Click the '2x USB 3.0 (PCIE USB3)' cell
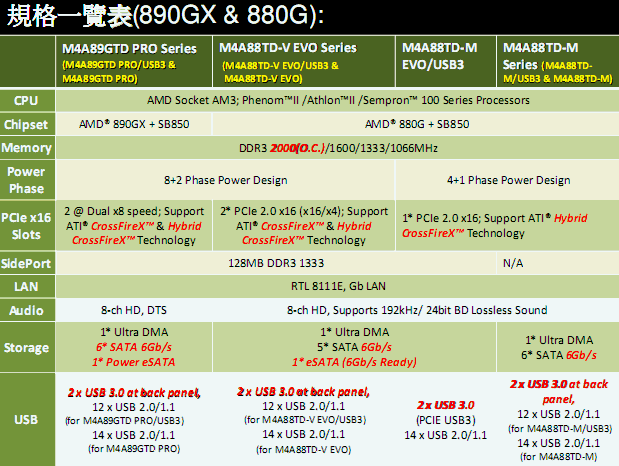 point(446,420)
